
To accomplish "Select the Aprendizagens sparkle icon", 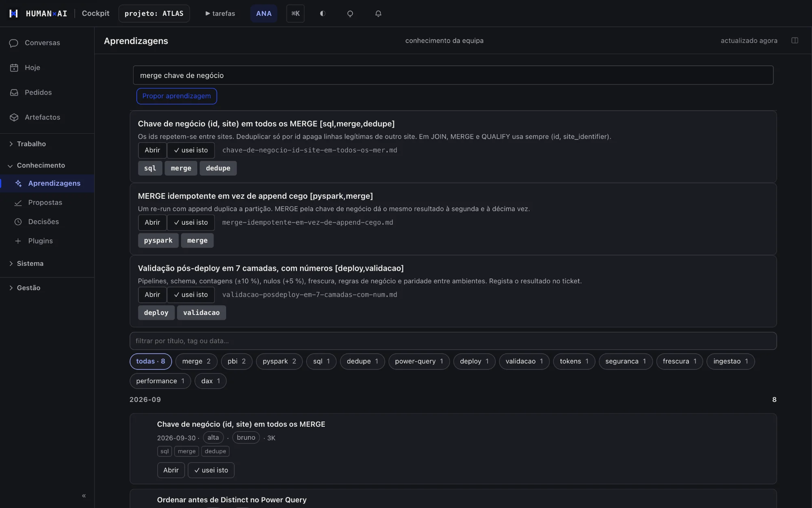I will click(x=18, y=183).
